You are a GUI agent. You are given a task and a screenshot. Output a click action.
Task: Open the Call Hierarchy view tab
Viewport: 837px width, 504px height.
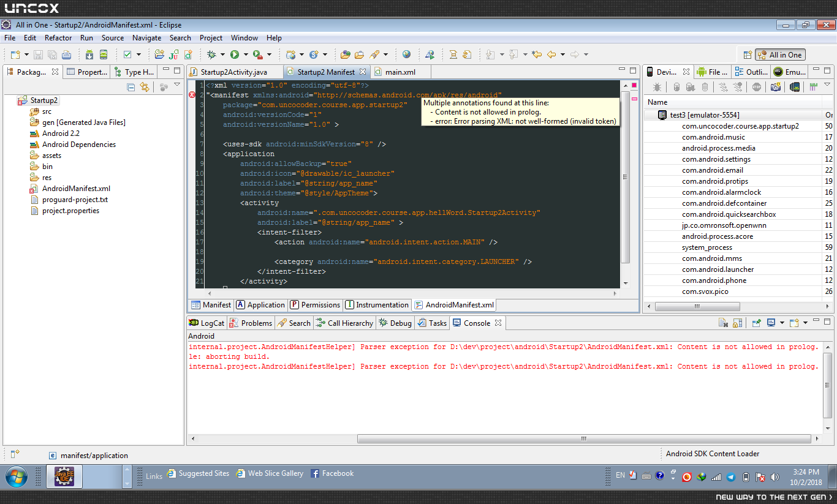click(344, 323)
